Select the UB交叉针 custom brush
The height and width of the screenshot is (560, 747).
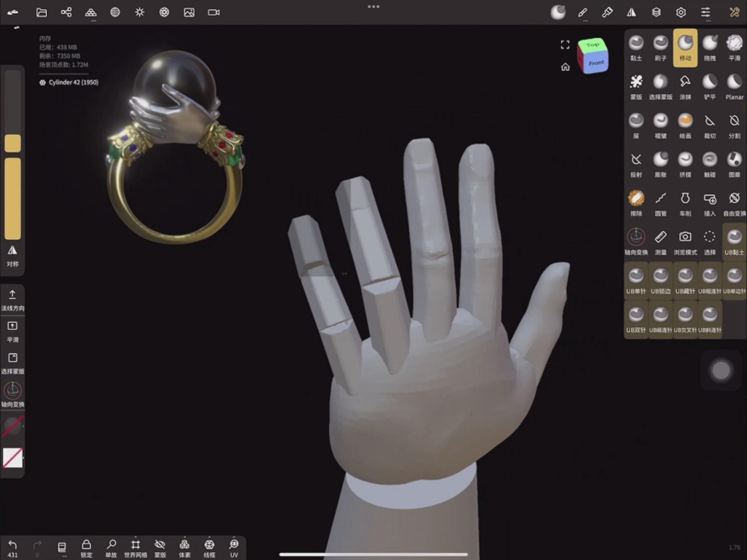pos(685,320)
